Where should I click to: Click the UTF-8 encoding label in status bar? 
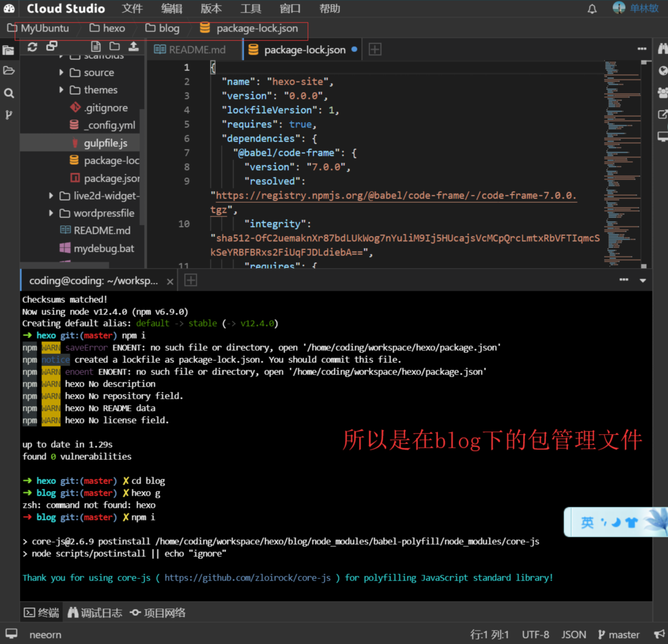[535, 634]
